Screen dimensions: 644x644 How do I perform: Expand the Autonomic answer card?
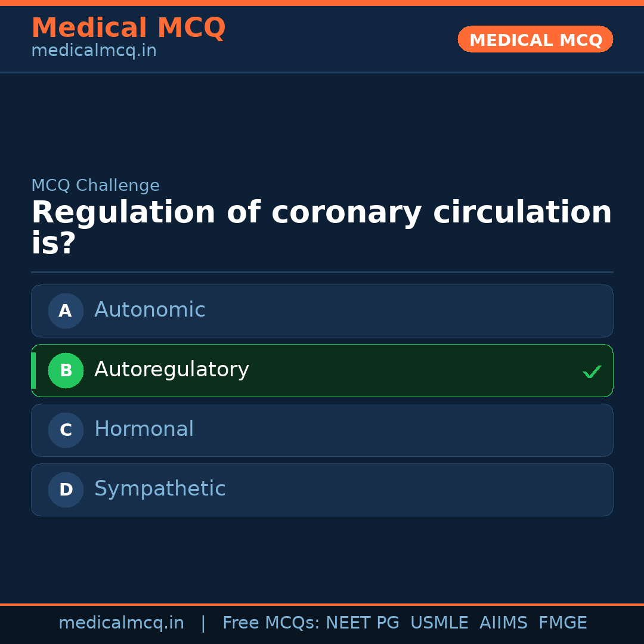(x=322, y=311)
